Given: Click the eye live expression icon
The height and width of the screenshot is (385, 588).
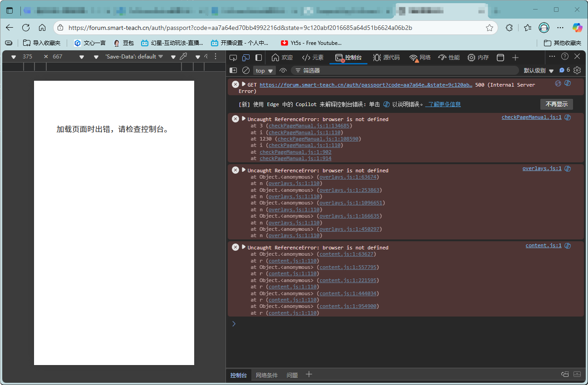Looking at the screenshot, I should 283,70.
